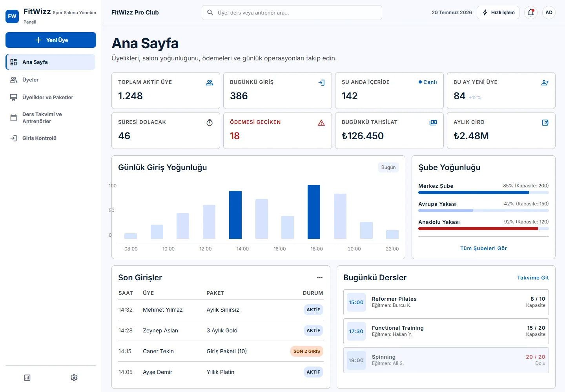Click the 1.248 total members value
This screenshot has height=392, width=565.
(130, 96)
